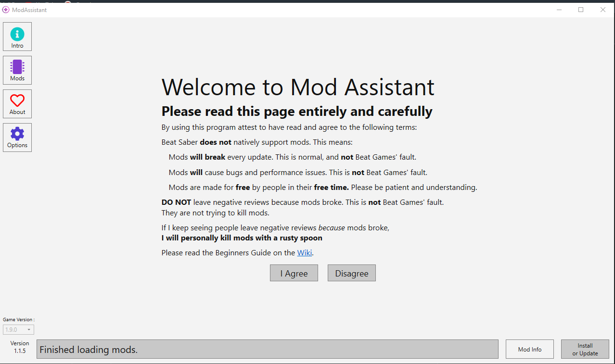
Task: Close the ModAssistant window
Action: (603, 10)
